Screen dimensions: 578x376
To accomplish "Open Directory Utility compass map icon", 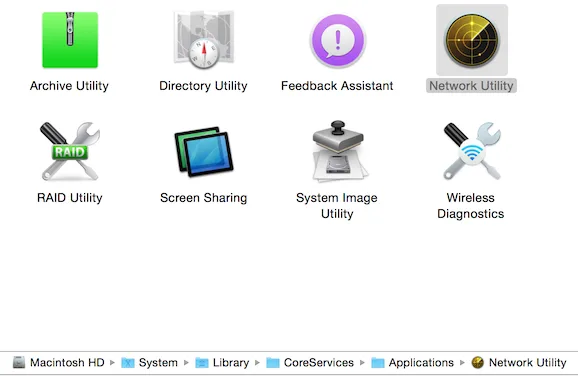I will coord(204,40).
